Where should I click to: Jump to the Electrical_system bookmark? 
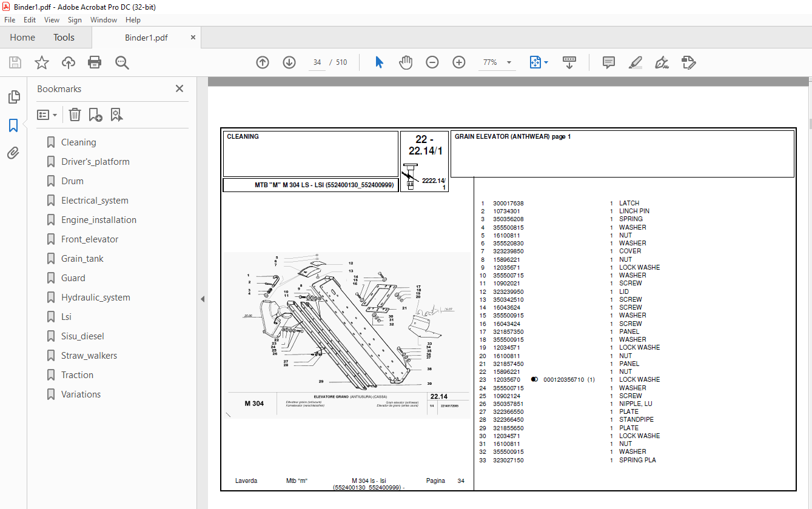click(95, 201)
